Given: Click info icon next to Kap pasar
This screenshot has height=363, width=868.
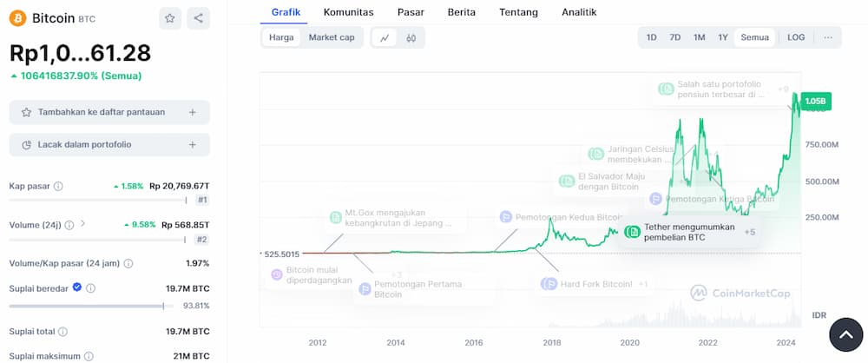Looking at the screenshot, I should click(x=58, y=186).
